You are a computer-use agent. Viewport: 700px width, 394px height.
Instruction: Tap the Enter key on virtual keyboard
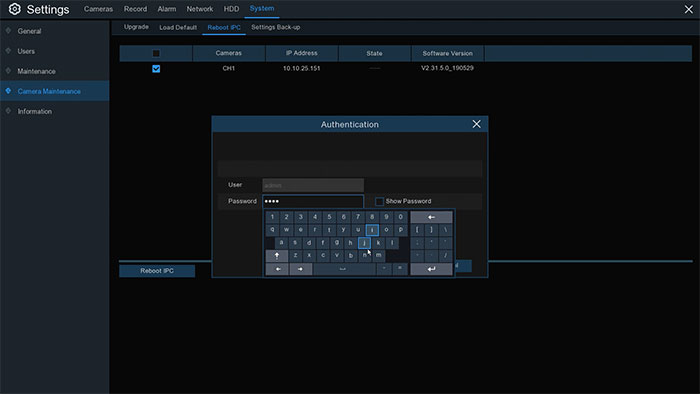431,269
